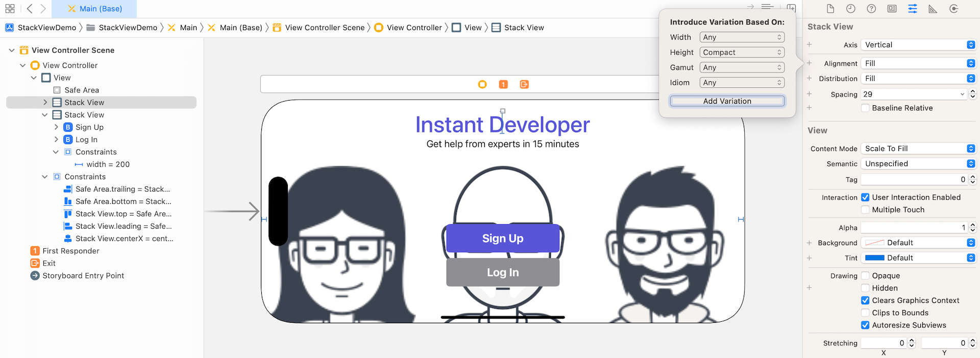Open the History inspector
Image resolution: width=980 pixels, height=358 pixels.
850,9
